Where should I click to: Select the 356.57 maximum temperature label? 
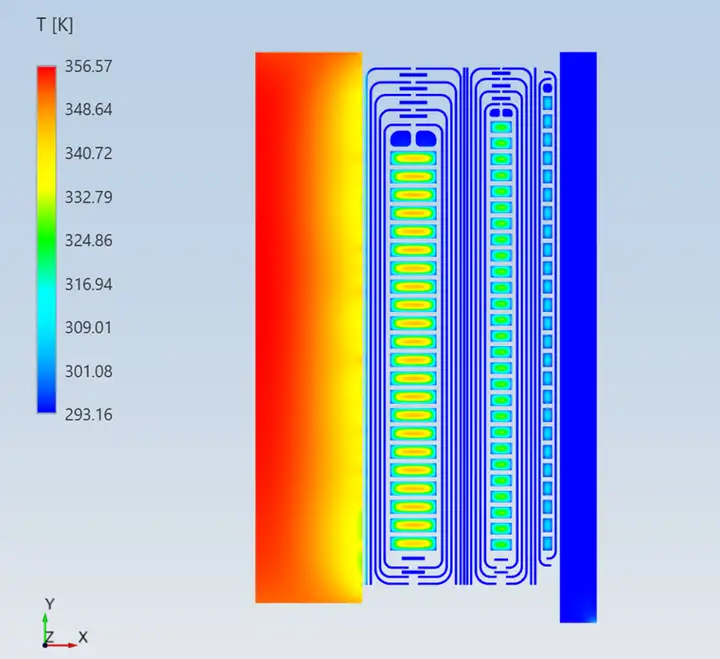pos(88,66)
